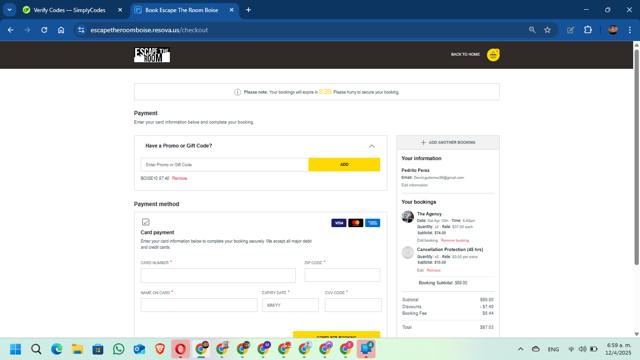The image size is (640, 360).
Task: Click the Escape The Room logo
Action: point(152,55)
